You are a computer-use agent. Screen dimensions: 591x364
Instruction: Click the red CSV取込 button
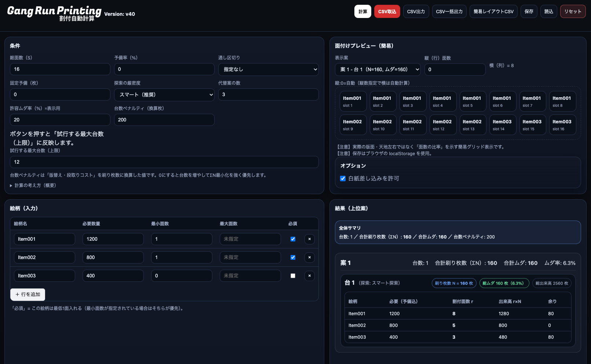pos(387,11)
